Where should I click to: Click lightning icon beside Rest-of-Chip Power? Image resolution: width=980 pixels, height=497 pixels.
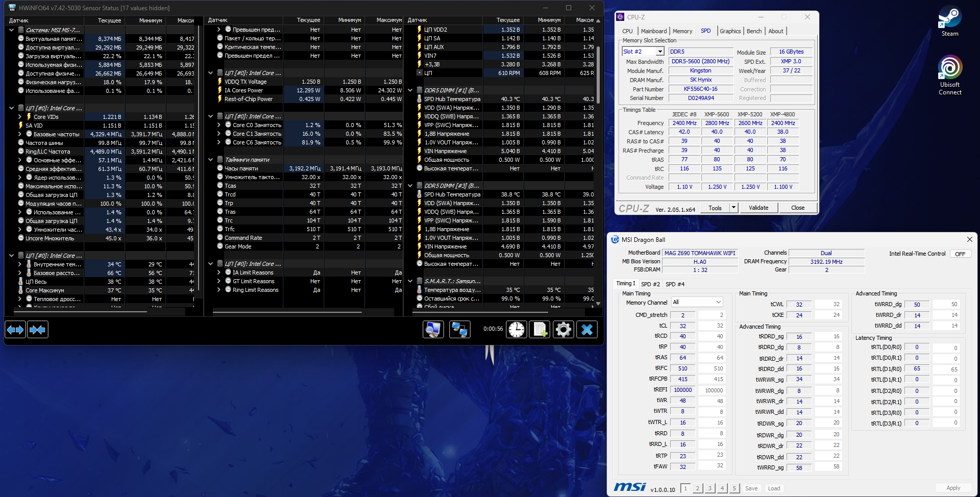tap(220, 99)
